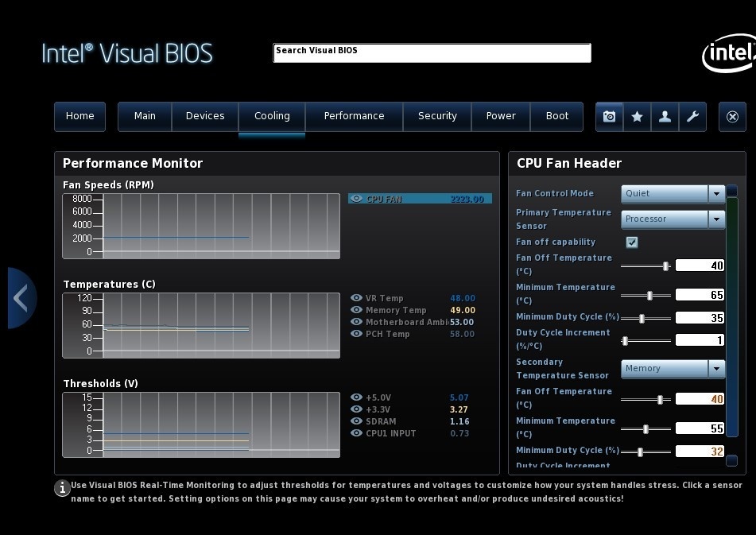The width and height of the screenshot is (756, 535).
Task: Switch to the Main tab
Action: 145,116
